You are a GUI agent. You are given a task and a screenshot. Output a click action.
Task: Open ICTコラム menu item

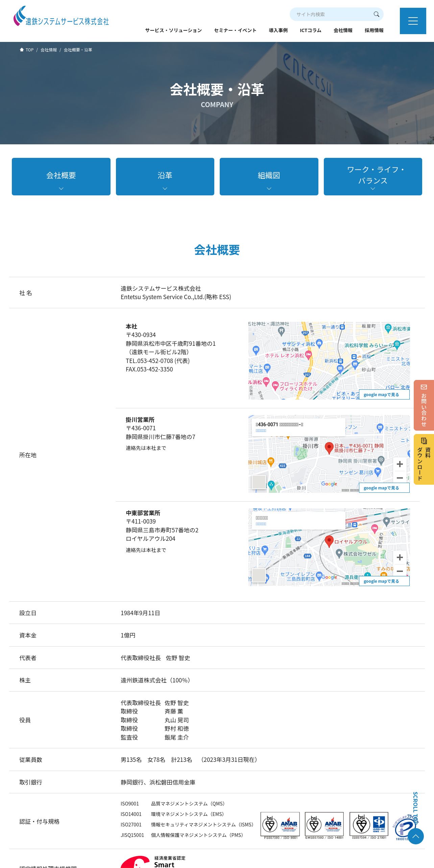(x=311, y=30)
